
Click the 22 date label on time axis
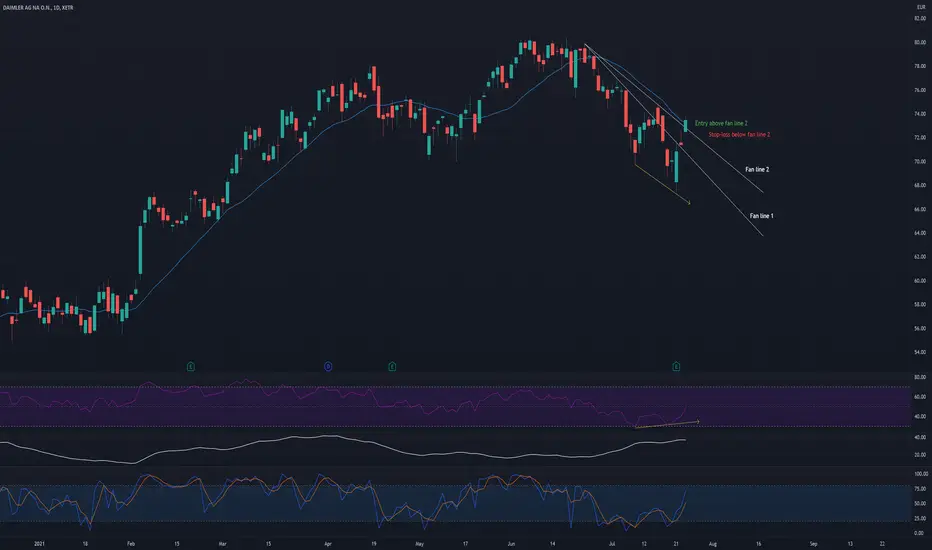[x=882, y=543]
